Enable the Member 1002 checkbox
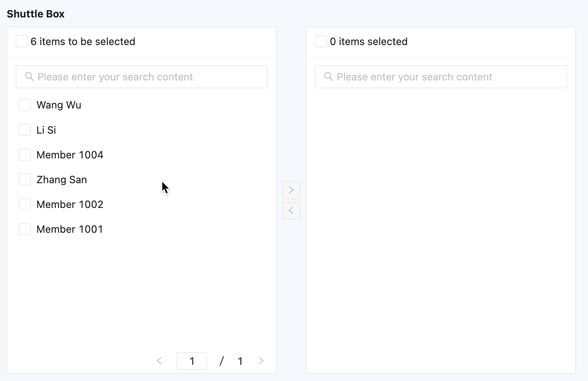The width and height of the screenshot is (588, 381). (25, 204)
